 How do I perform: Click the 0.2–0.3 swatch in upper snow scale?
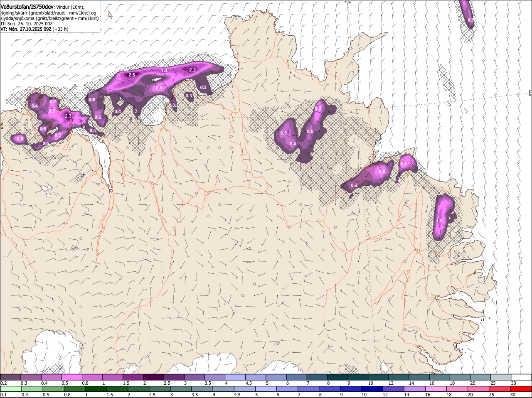click(10, 377)
